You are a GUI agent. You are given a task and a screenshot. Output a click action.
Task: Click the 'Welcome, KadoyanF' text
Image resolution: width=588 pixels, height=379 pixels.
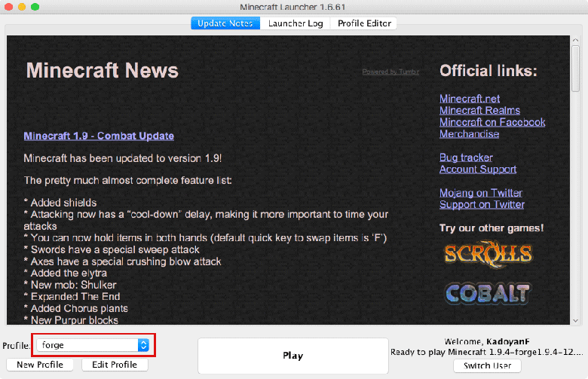[487, 341]
